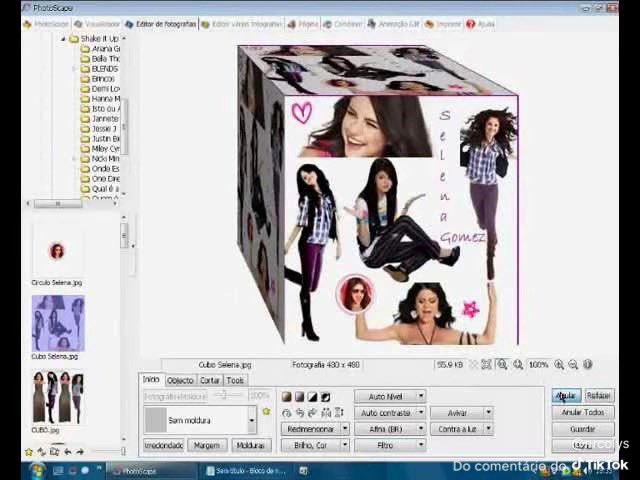The width and height of the screenshot is (640, 480).
Task: Select the Brincos folder in tree
Action: (98, 79)
